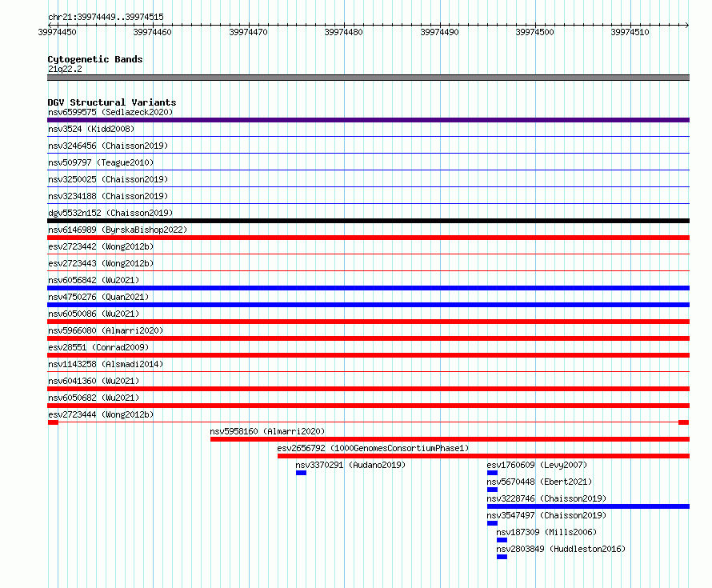Open nsv3370291 (Audano2019) label
Image resolution: width=712 pixels, height=588 pixels.
click(x=350, y=465)
